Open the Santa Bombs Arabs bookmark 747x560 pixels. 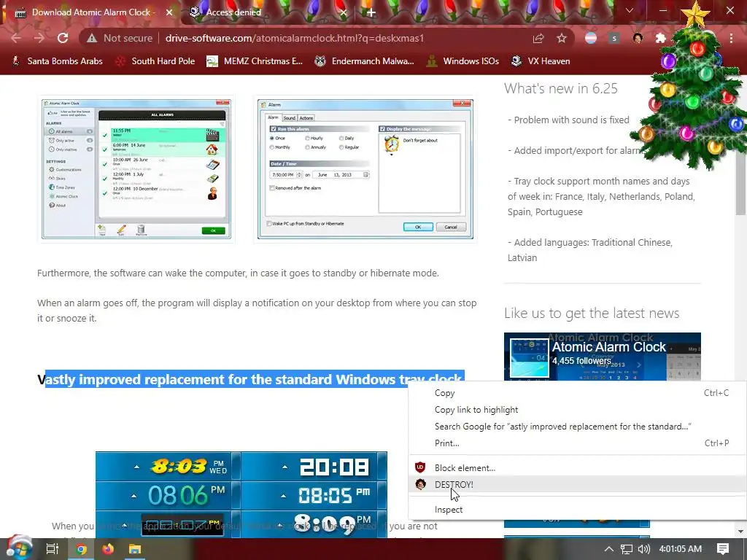click(x=57, y=61)
